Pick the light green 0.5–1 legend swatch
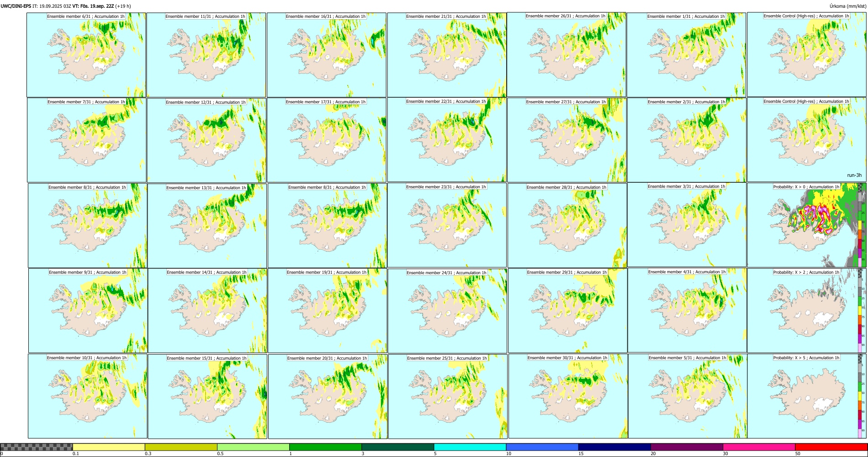This screenshot has height=457, width=868. pos(253,447)
